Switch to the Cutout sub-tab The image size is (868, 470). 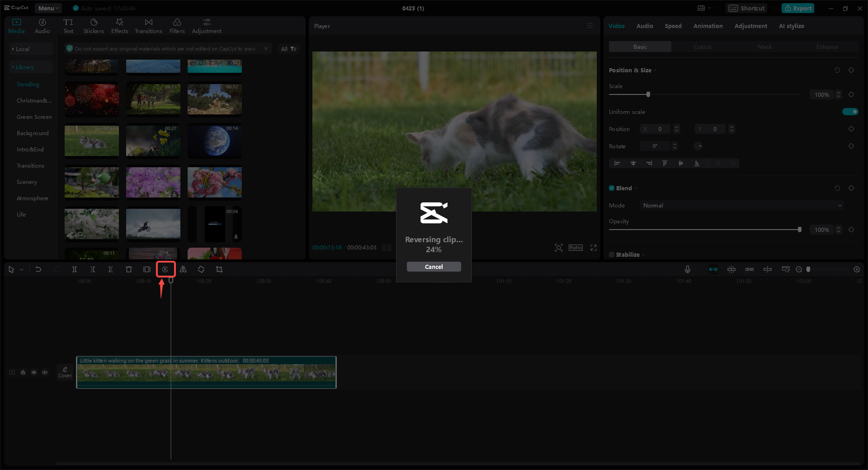pos(703,47)
